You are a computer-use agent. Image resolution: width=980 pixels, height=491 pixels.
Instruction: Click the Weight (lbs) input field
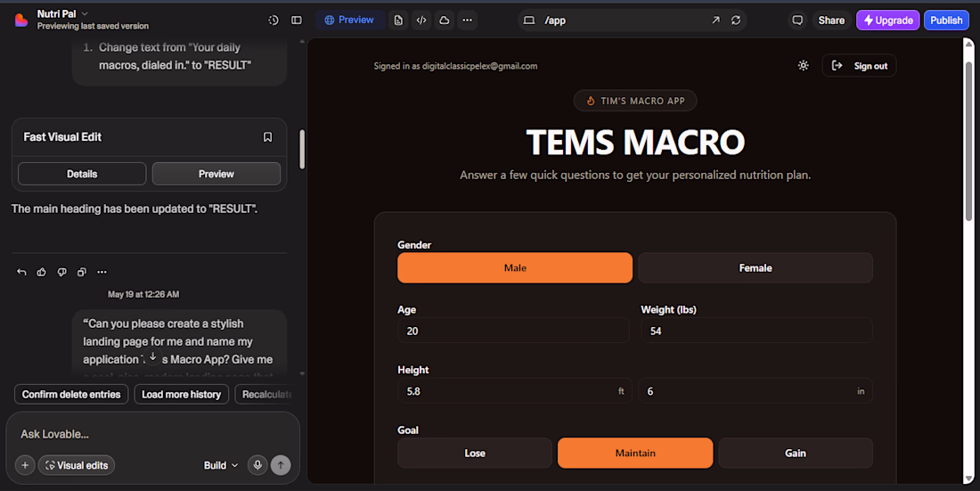[757, 331]
